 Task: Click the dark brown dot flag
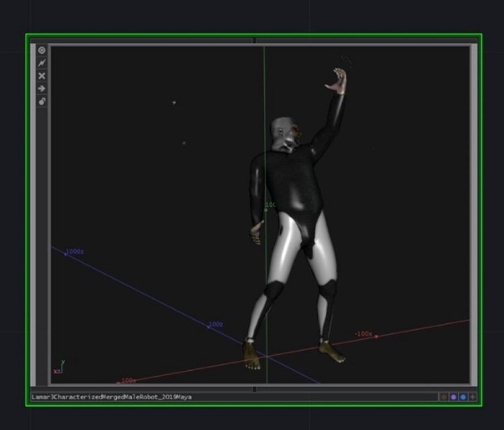444,397
